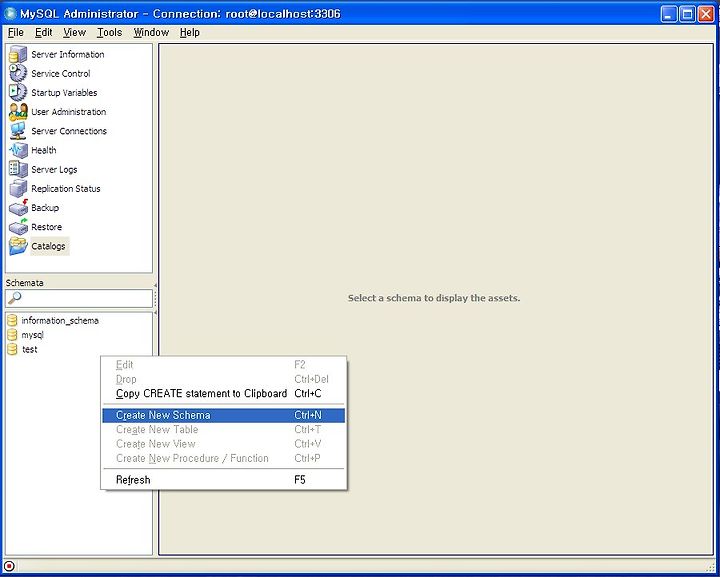The width and height of the screenshot is (720, 577).
Task: Select the information_schema schema name
Action: tap(60, 320)
